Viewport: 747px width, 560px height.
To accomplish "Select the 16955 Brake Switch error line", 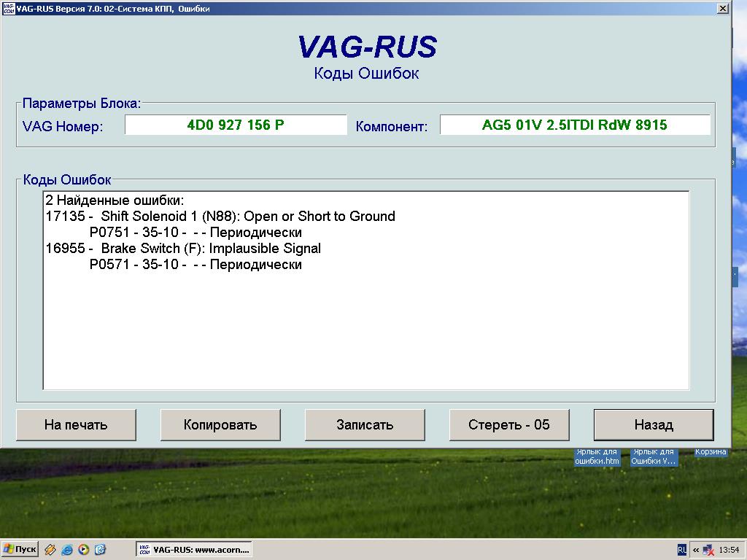I will [183, 248].
